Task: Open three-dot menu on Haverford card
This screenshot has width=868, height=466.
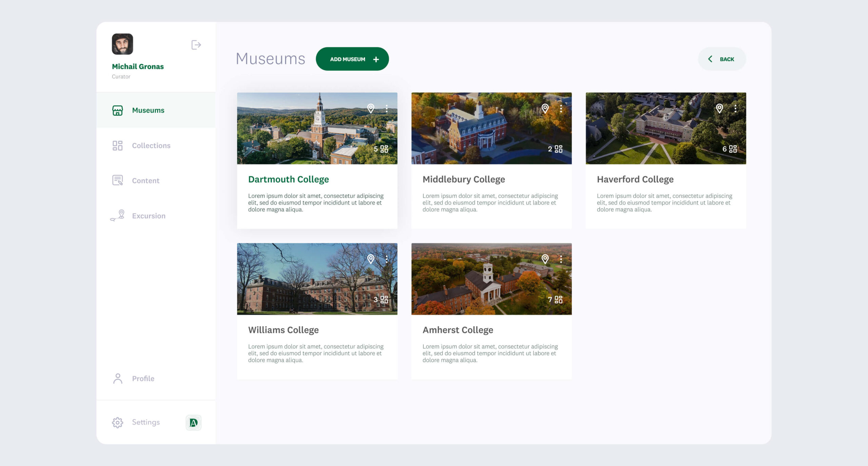Action: (x=735, y=108)
